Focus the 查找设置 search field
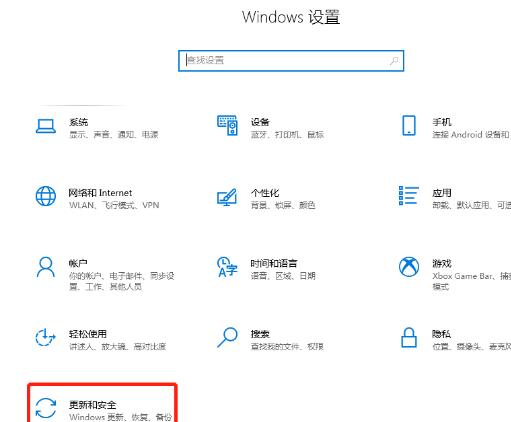The height and width of the screenshot is (422, 511). (291, 61)
